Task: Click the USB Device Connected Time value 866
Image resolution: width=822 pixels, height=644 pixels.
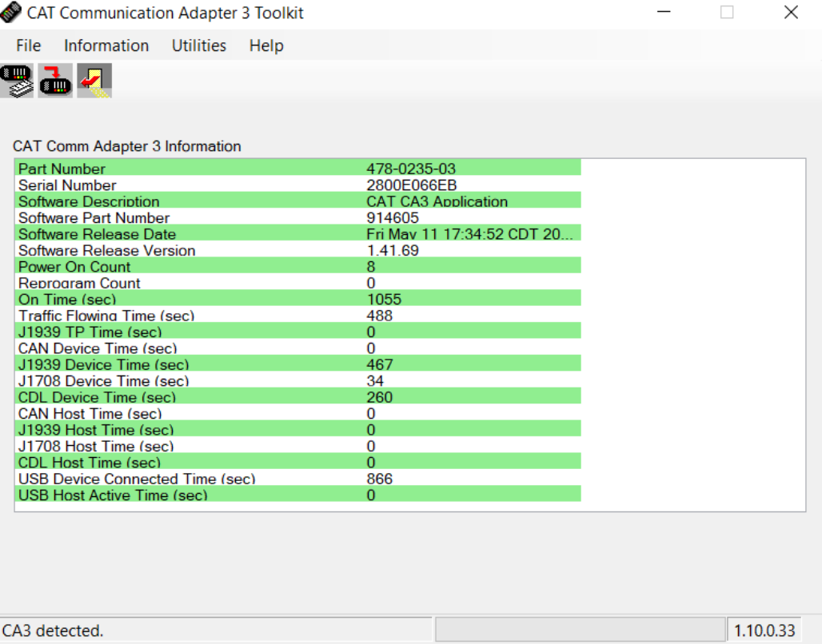Action: [380, 479]
